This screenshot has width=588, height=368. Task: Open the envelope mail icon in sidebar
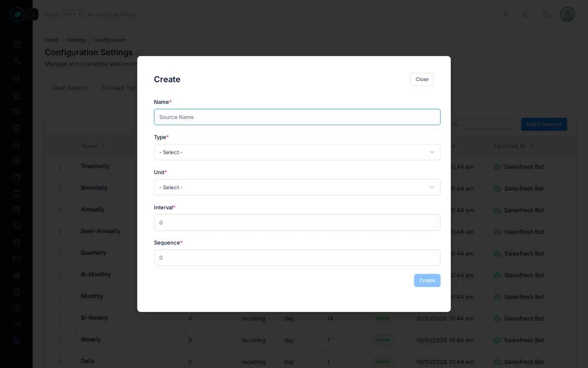[x=17, y=259]
